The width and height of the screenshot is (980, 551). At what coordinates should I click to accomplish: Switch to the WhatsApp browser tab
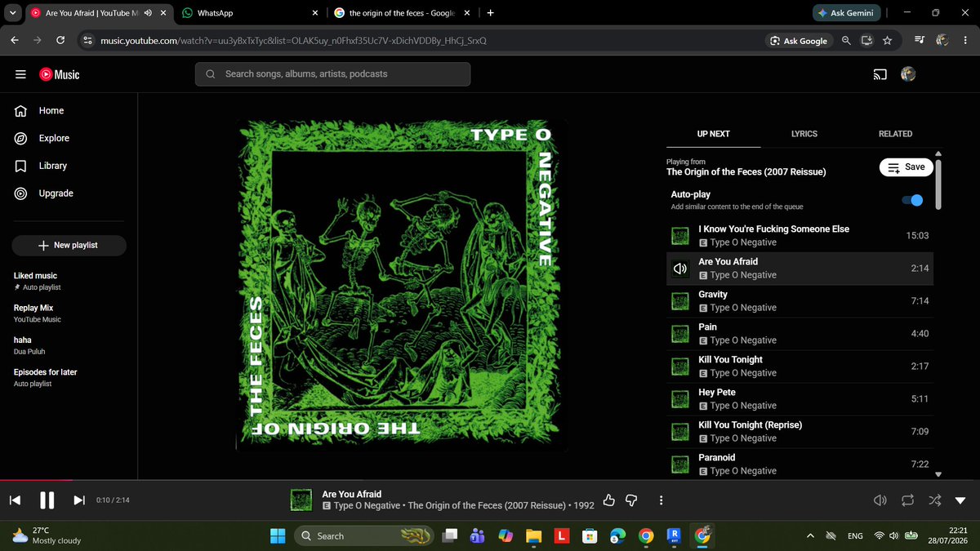[249, 14]
